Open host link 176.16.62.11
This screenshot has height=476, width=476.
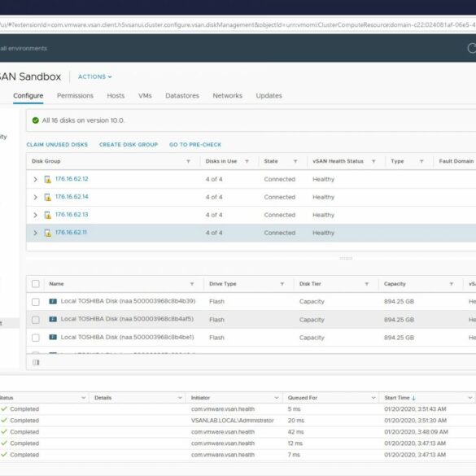pyautogui.click(x=71, y=232)
